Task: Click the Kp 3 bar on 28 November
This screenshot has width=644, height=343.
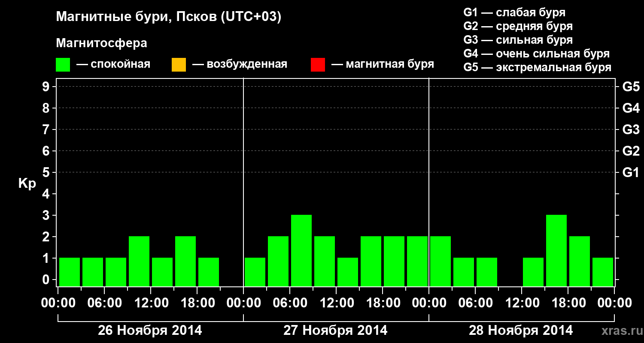Action: pyautogui.click(x=556, y=250)
